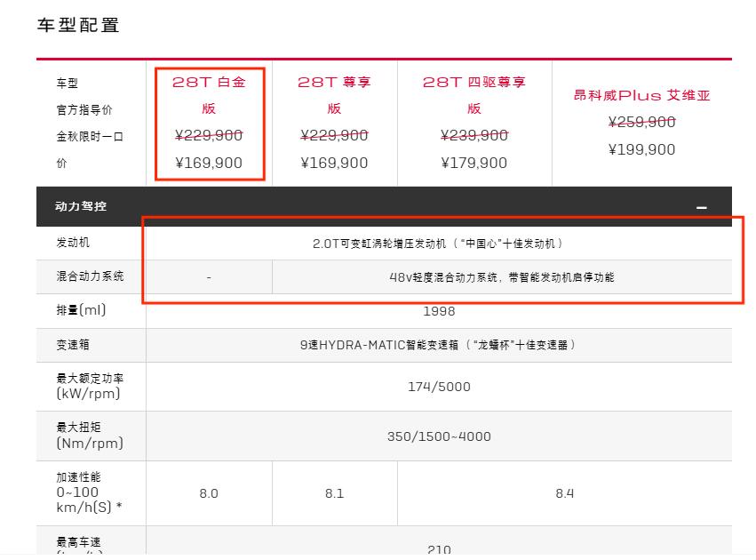Click the 2.0T可变缸涡轮增压发动机 description
Viewport: 756px width, 560px height.
pyautogui.click(x=439, y=243)
